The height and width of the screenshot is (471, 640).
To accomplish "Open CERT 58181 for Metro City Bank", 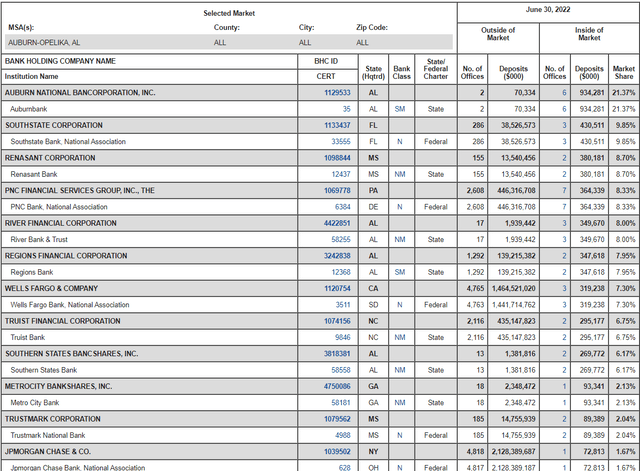I will (x=341, y=403).
